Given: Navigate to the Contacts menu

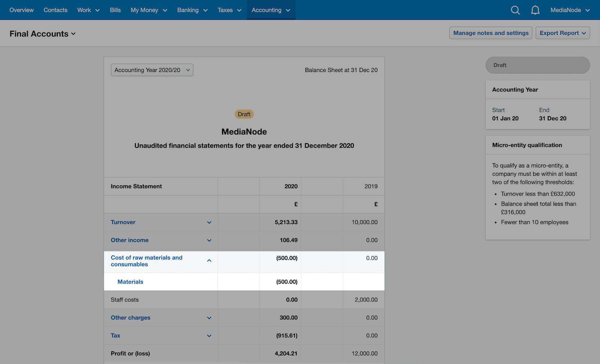Looking at the screenshot, I should 55,10.
